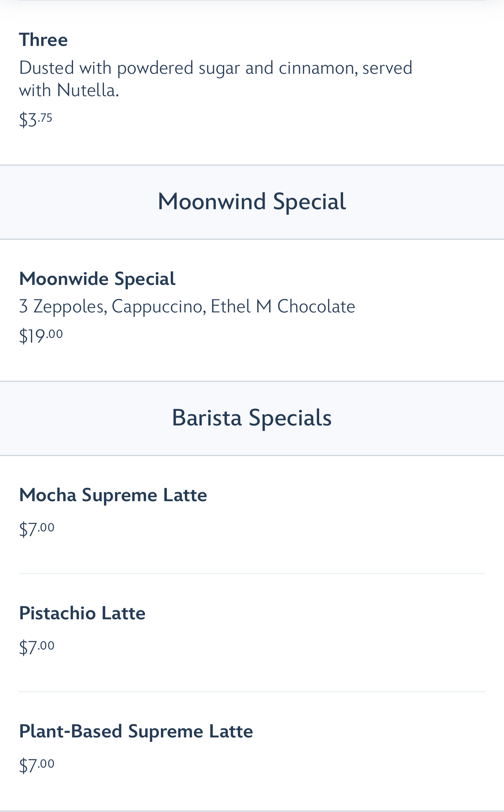
Task: Choose Mocha Supreme Latte
Action: pos(113,495)
